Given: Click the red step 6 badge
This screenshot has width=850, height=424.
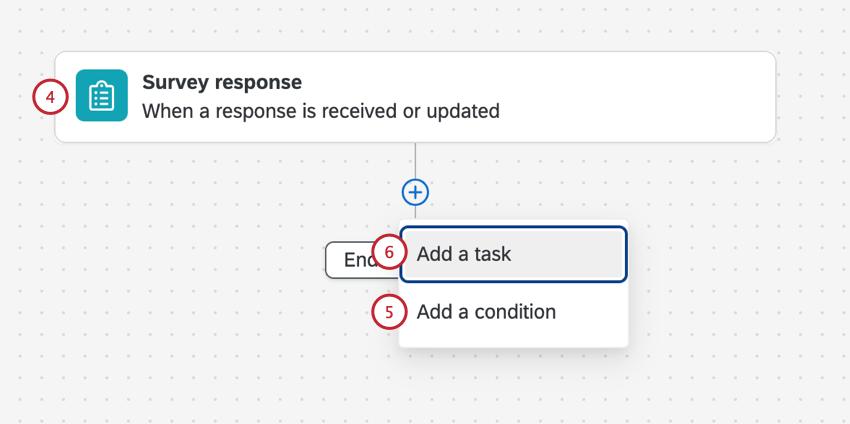Looking at the screenshot, I should tap(389, 254).
